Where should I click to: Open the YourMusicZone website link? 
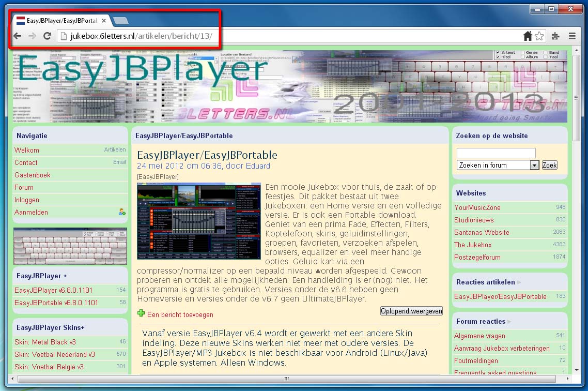coord(477,207)
